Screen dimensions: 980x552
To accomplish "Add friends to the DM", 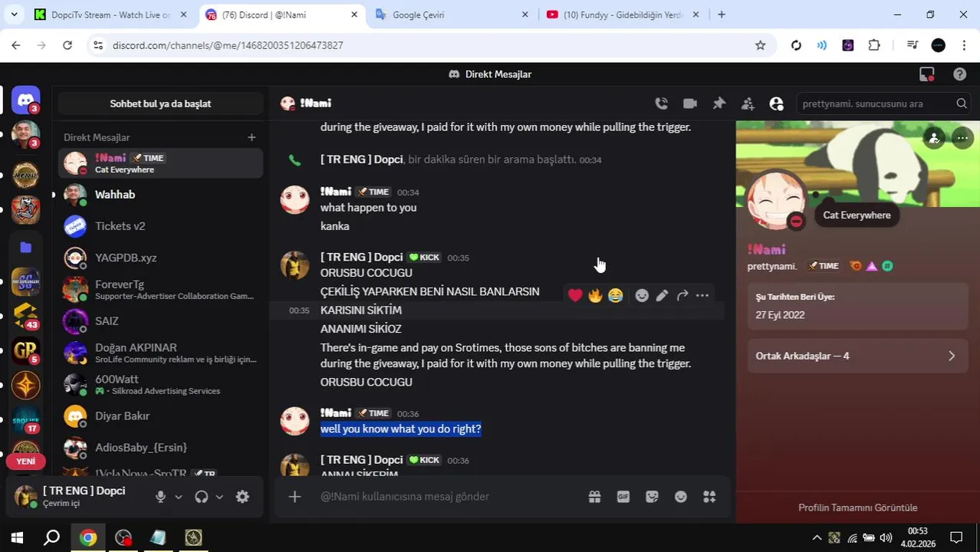I will coord(748,103).
